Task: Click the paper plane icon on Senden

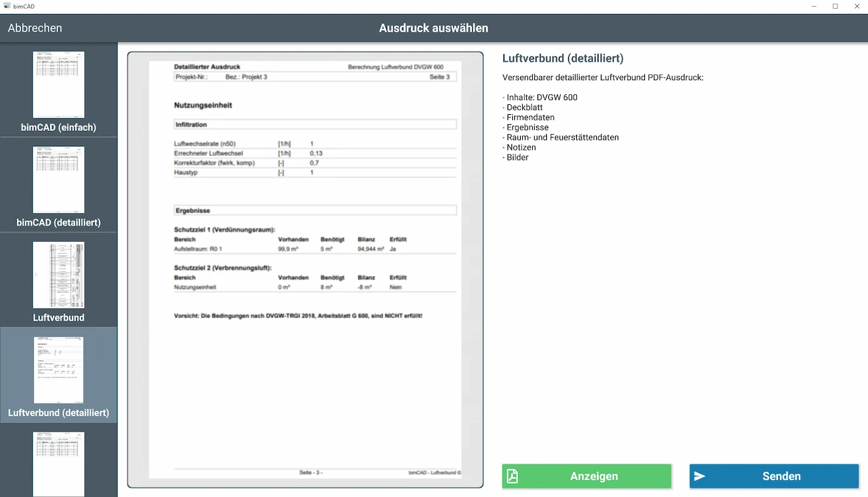Action: (700, 476)
